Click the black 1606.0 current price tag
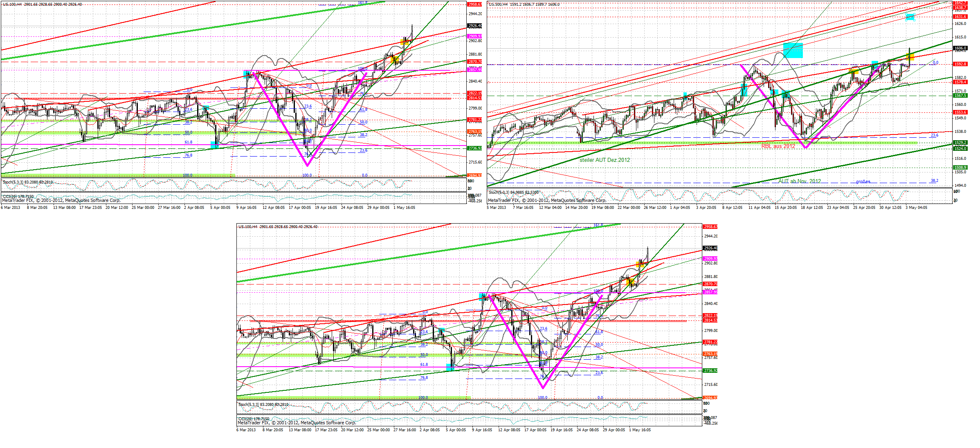The image size is (980, 448). [960, 48]
